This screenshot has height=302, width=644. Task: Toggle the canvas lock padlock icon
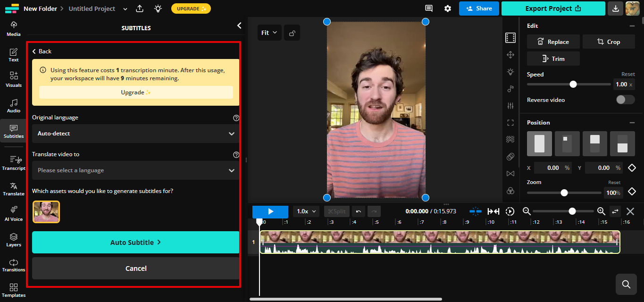(292, 32)
